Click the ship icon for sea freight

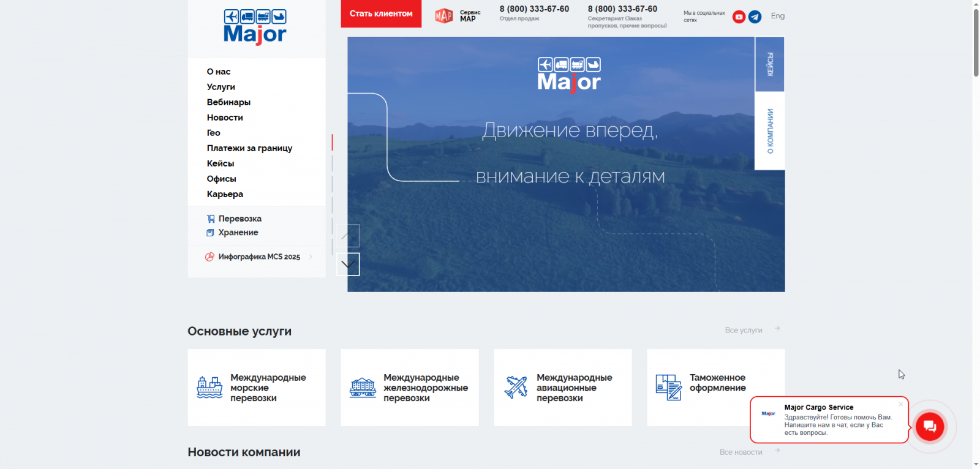(209, 388)
